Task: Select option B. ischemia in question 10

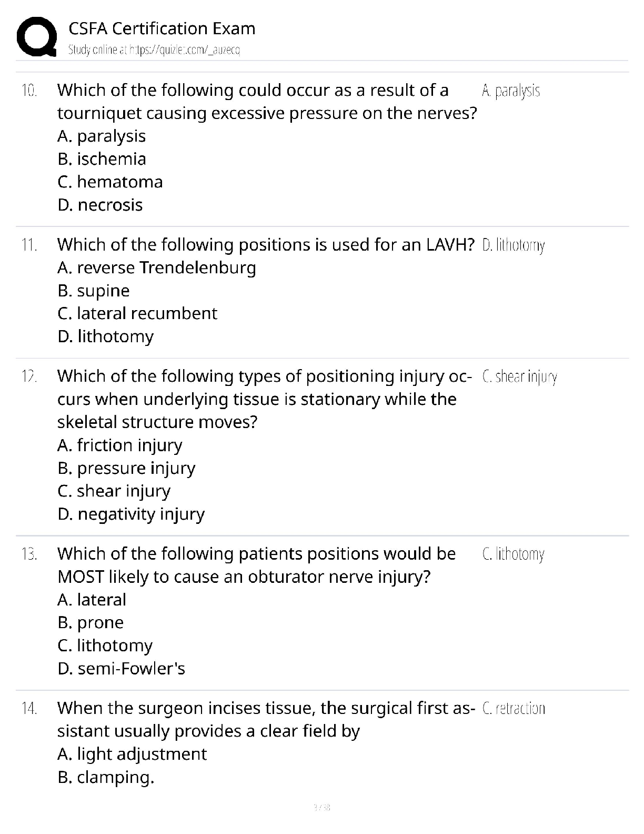Action: pyautogui.click(x=102, y=159)
